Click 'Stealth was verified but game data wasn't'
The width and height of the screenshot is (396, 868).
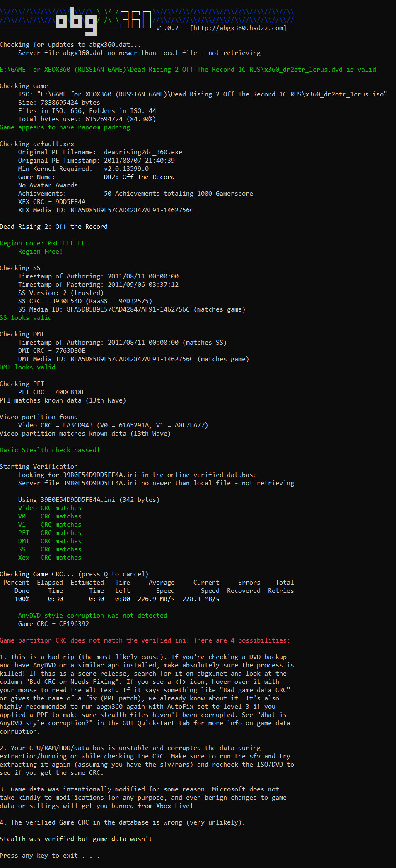click(x=76, y=839)
